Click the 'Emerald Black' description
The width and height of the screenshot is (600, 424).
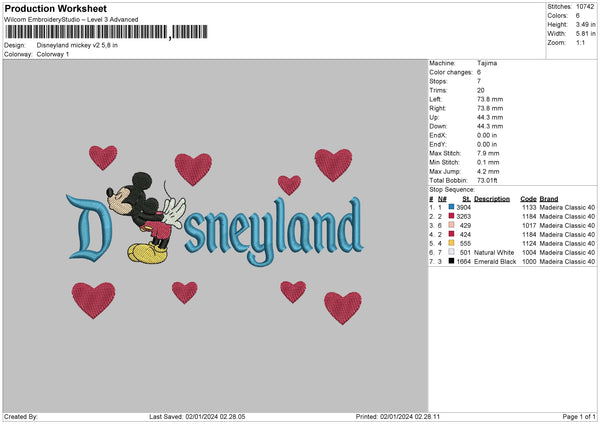click(495, 261)
